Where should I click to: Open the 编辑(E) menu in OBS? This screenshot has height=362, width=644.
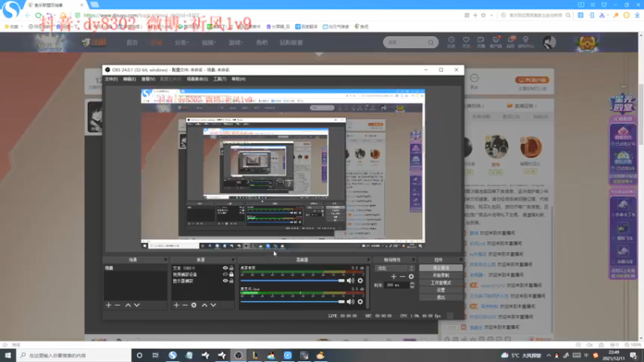[130, 79]
